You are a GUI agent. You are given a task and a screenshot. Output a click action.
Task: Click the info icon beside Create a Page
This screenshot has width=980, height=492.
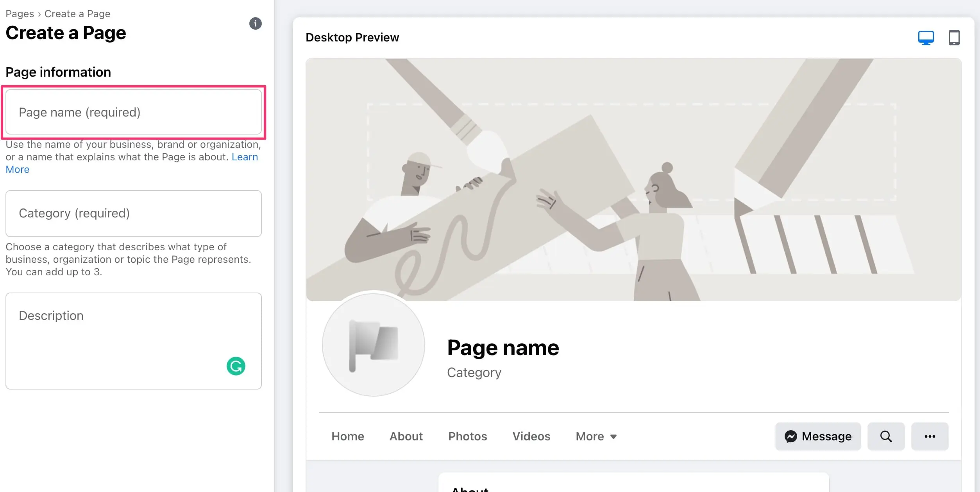tap(255, 23)
